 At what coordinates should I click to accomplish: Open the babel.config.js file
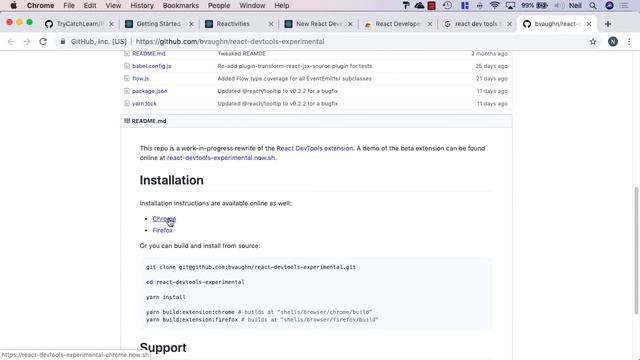pyautogui.click(x=151, y=66)
